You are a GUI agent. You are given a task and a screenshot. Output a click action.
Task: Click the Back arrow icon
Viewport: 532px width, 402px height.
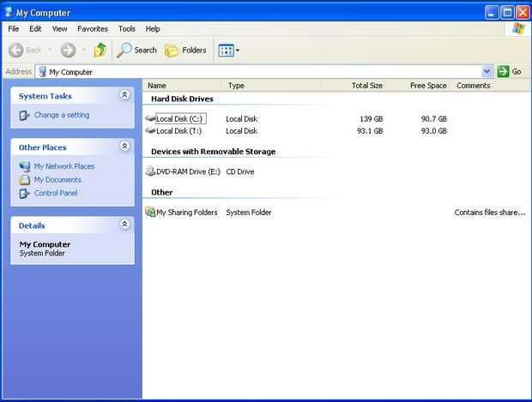click(16, 51)
